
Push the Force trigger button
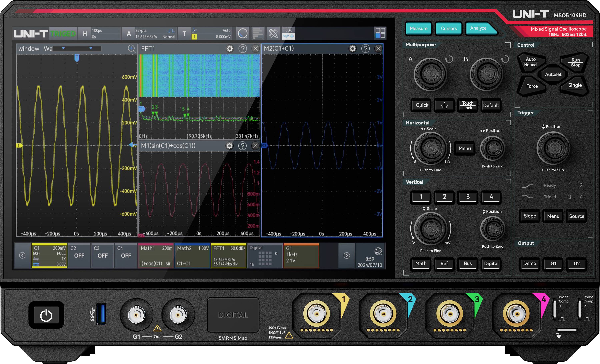[x=532, y=86]
